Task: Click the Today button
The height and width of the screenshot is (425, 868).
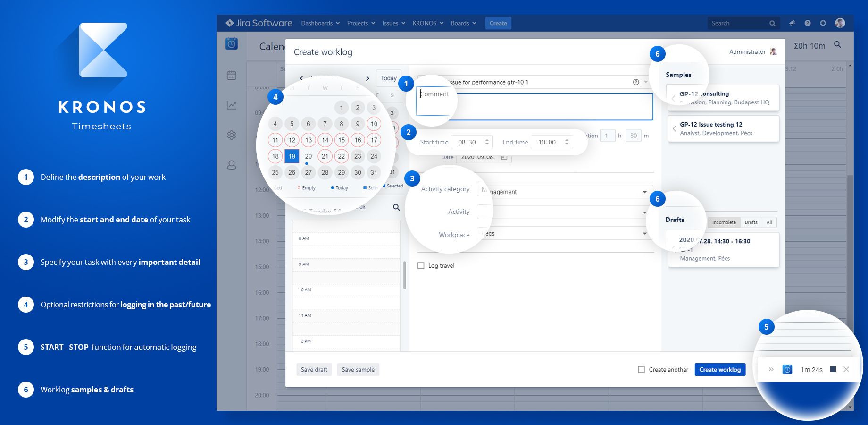Action: pos(388,78)
